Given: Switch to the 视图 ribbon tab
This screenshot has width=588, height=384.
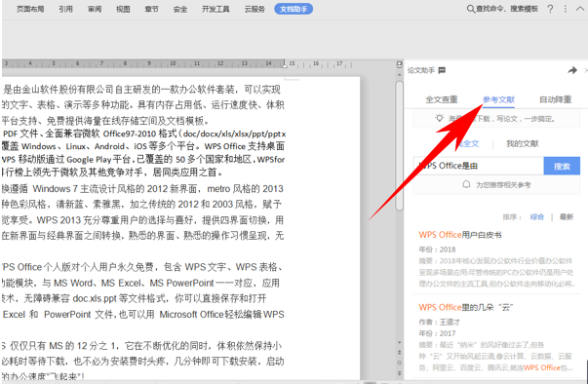Looking at the screenshot, I should tap(123, 9).
